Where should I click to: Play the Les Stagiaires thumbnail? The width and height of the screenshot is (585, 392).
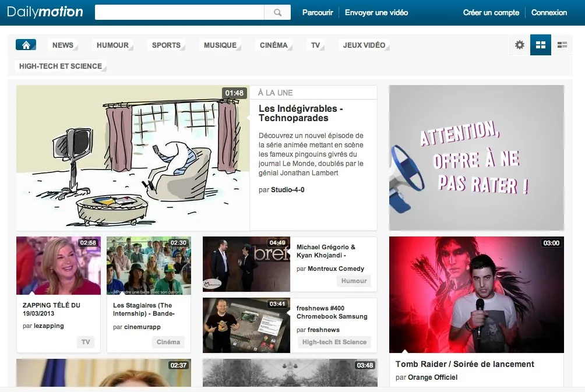(149, 266)
